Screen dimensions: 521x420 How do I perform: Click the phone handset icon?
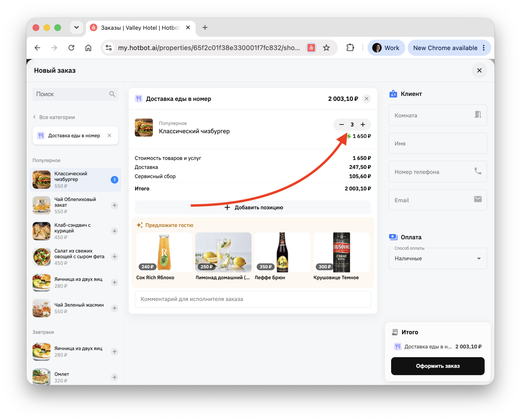click(x=478, y=171)
